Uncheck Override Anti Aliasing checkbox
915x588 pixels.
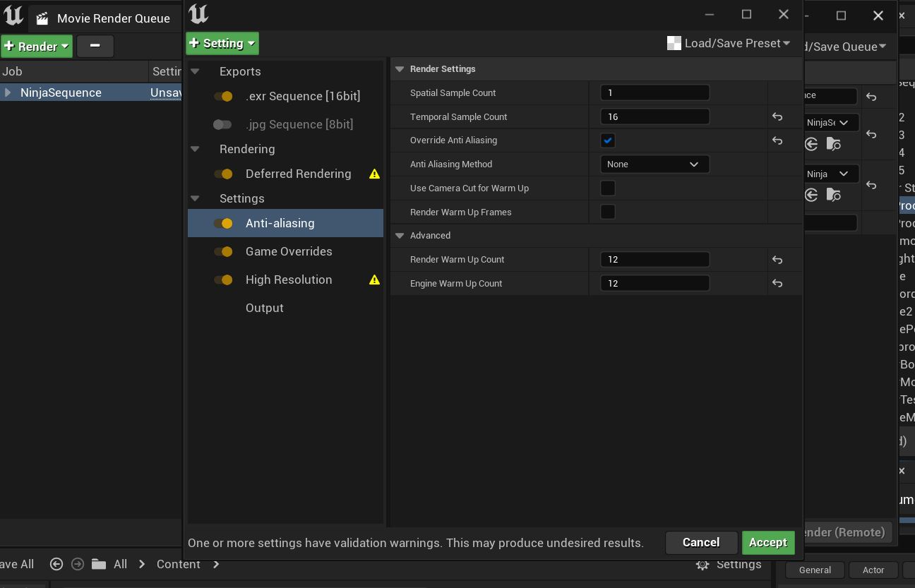pyautogui.click(x=607, y=140)
